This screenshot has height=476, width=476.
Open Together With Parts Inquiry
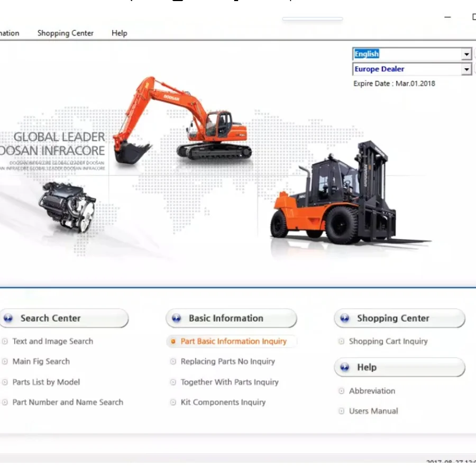pos(230,382)
